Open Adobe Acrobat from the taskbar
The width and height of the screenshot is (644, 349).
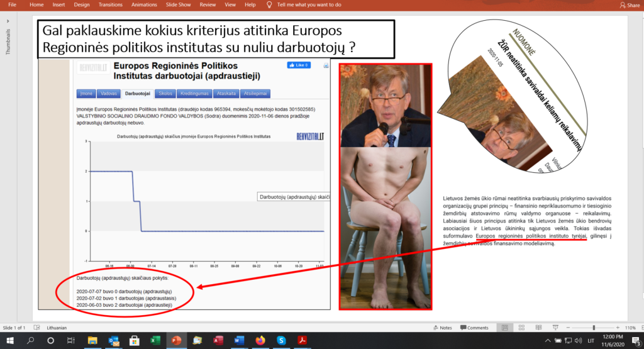click(303, 340)
